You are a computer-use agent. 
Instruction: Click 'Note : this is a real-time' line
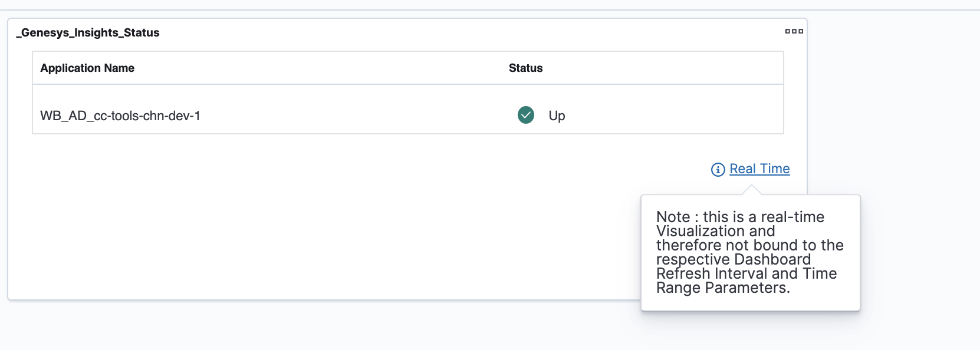(x=740, y=217)
